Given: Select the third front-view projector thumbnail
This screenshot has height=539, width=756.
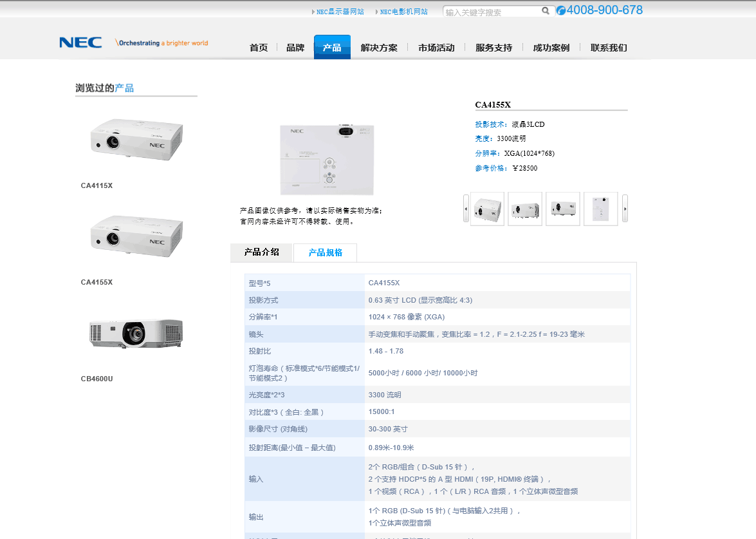Looking at the screenshot, I should [x=563, y=209].
